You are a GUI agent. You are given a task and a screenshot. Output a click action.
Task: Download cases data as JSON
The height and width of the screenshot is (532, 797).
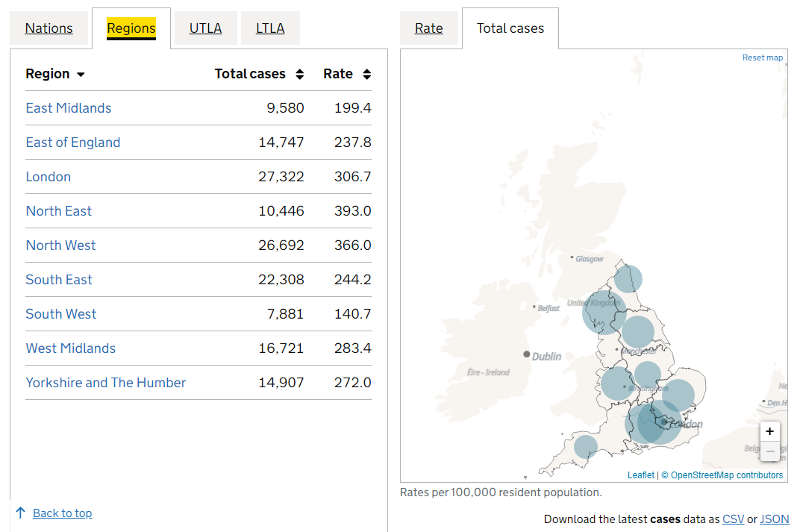[774, 519]
